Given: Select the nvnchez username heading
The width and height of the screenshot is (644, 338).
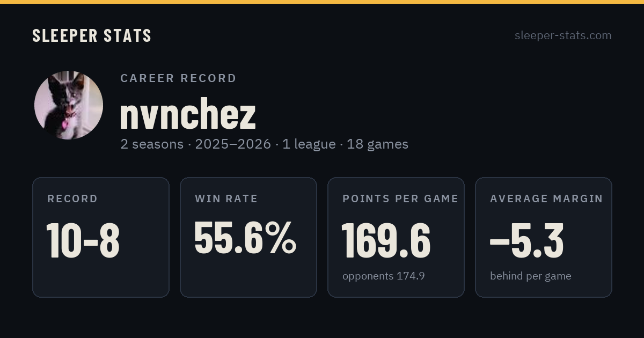Looking at the screenshot, I should 188,114.
